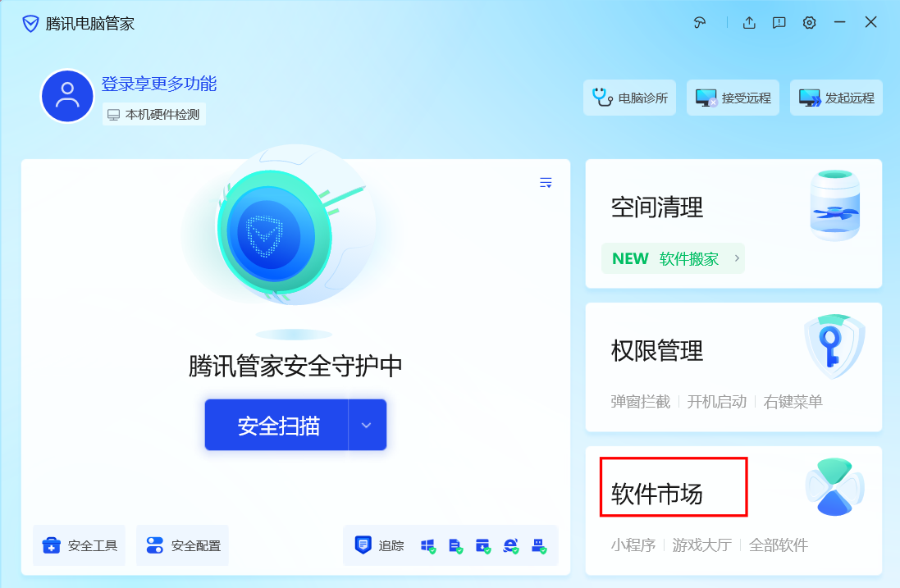The height and width of the screenshot is (588, 900).
Task: Click the 接受远程 accept remote button
Action: click(733, 98)
